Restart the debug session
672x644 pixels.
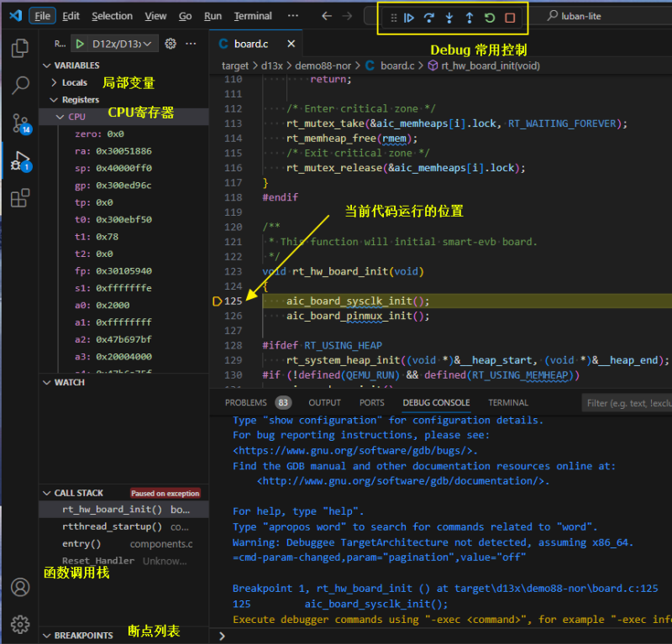(x=490, y=18)
